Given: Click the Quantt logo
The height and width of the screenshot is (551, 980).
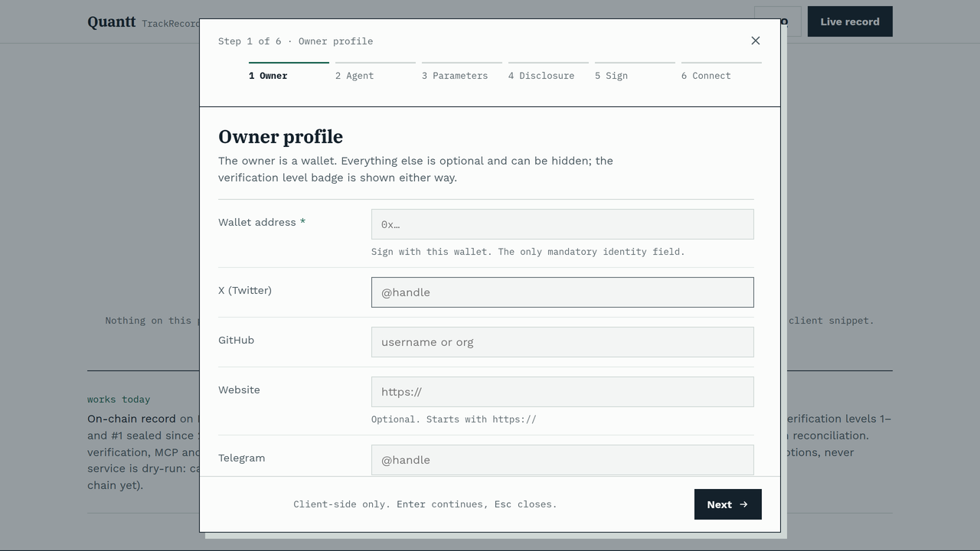Looking at the screenshot, I should tap(112, 21).
